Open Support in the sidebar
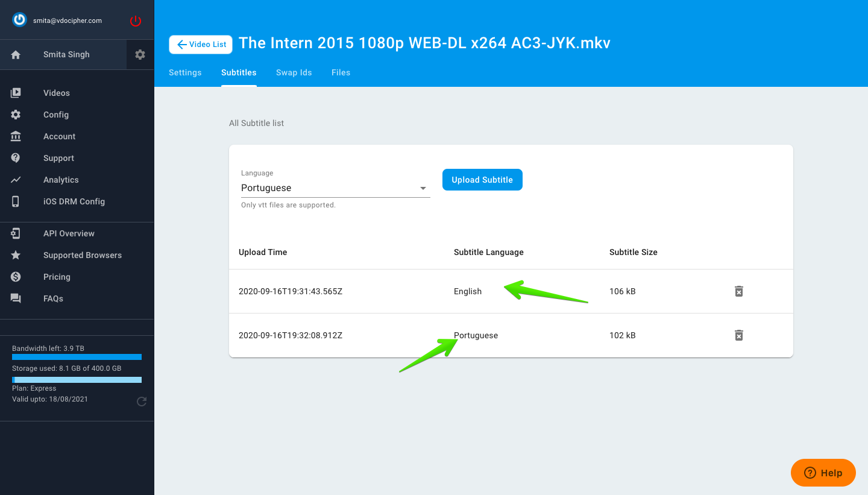This screenshot has width=868, height=495. [x=59, y=158]
